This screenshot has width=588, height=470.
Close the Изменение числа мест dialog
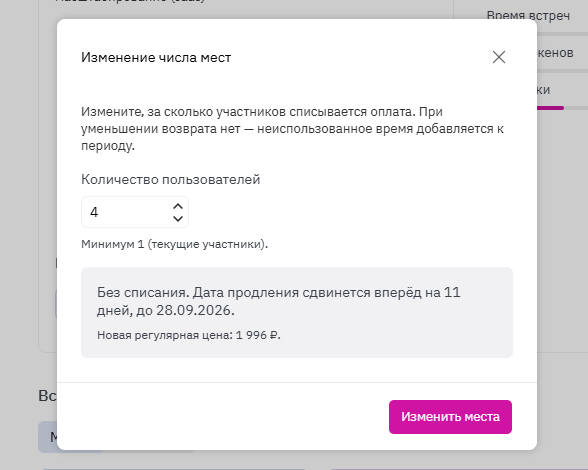point(499,57)
